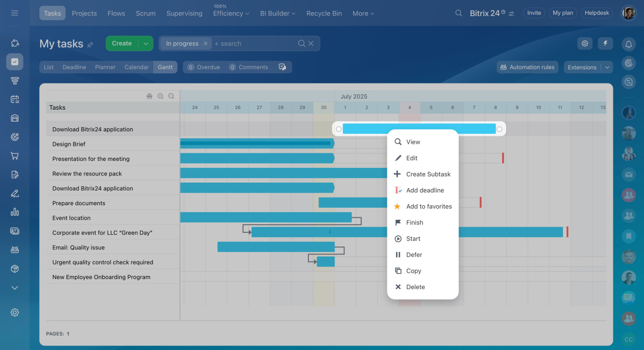Expand the Extensions dropdown
644x350 pixels.
[x=607, y=67]
